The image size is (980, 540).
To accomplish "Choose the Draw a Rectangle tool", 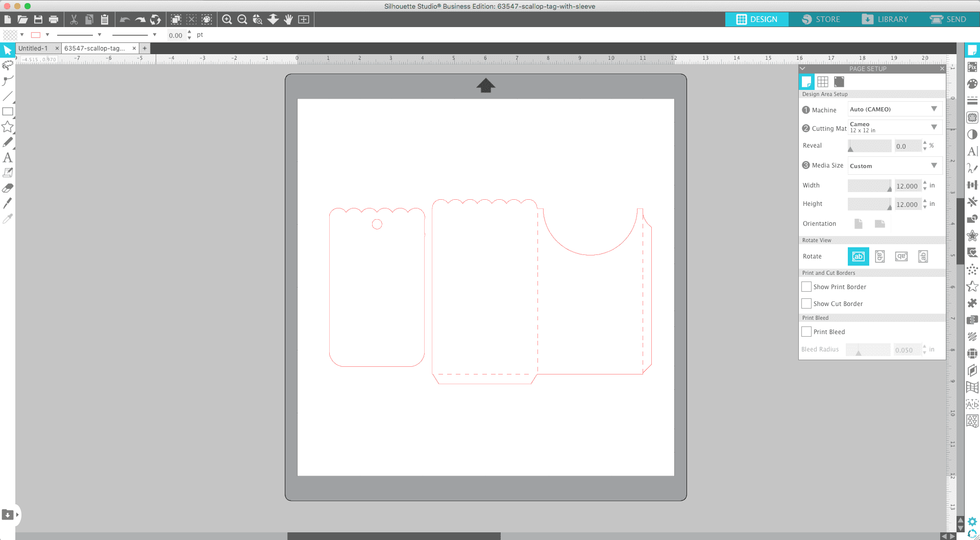I will 8,111.
